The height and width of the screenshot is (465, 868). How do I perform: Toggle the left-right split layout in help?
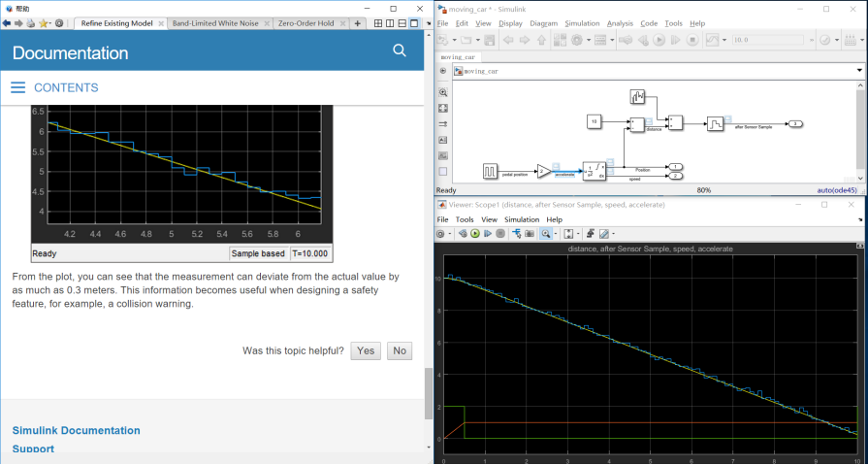389,22
